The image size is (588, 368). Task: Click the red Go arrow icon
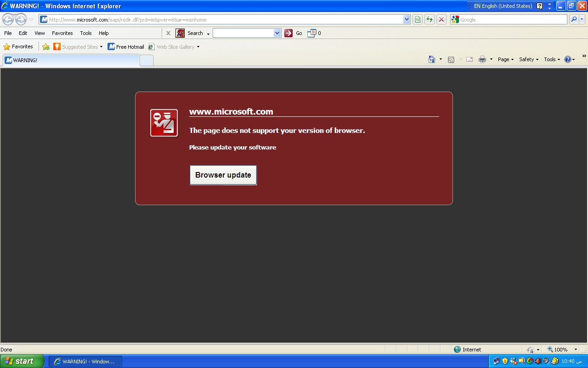tap(288, 33)
